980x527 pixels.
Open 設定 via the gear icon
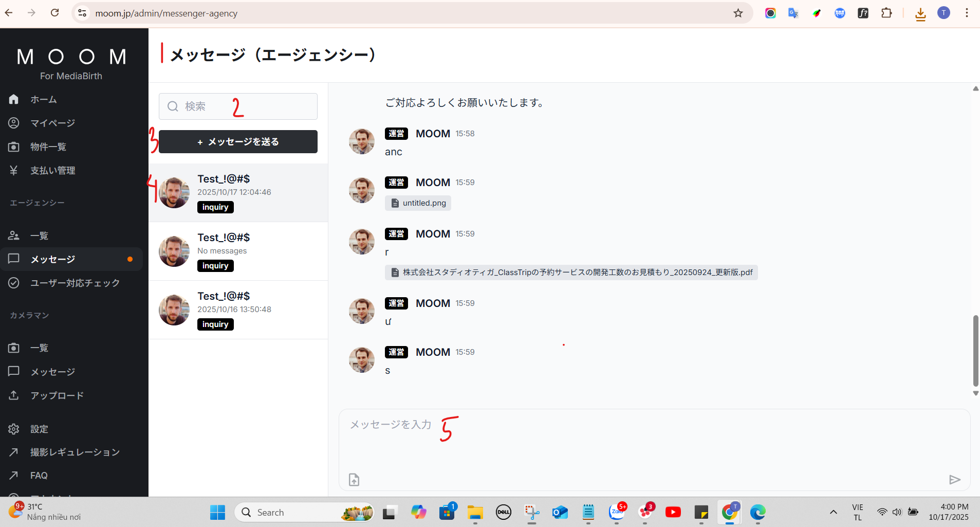pyautogui.click(x=14, y=429)
